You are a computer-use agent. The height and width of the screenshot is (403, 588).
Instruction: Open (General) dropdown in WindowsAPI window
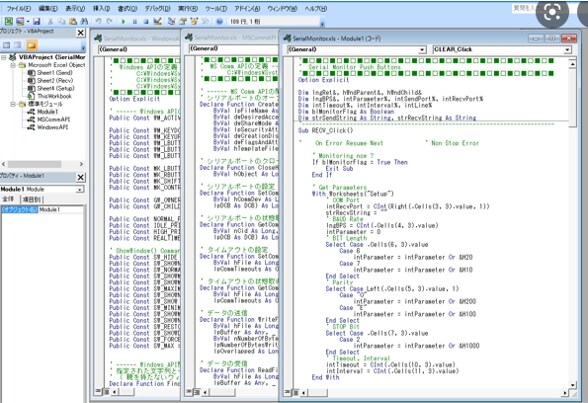click(x=139, y=49)
